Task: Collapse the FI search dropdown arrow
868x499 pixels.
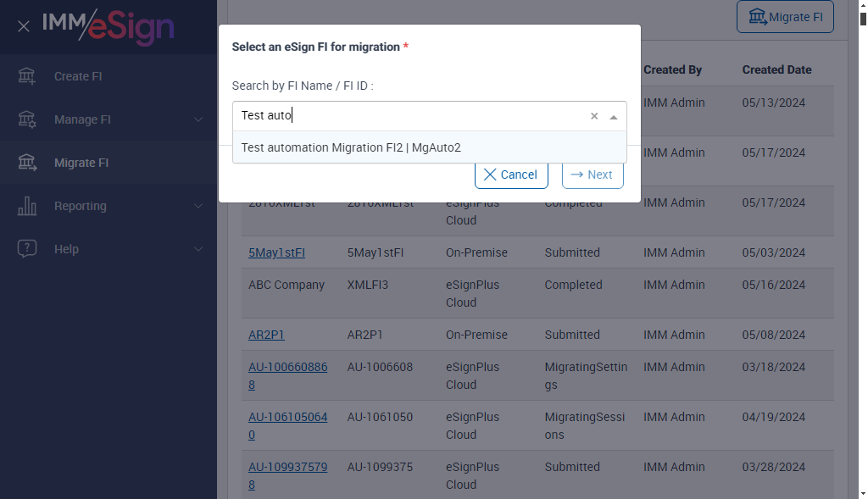Action: point(614,117)
